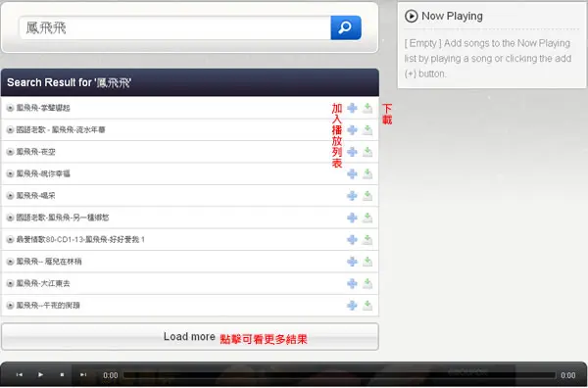The height and width of the screenshot is (388, 588).
Task: Add 另一種鄉愁 to the playlist
Action: 352,218
